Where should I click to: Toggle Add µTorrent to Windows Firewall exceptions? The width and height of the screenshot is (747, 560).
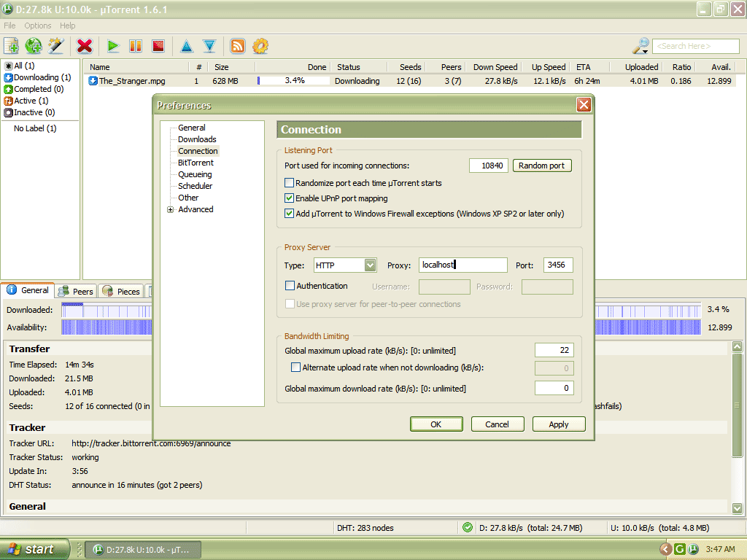[289, 214]
